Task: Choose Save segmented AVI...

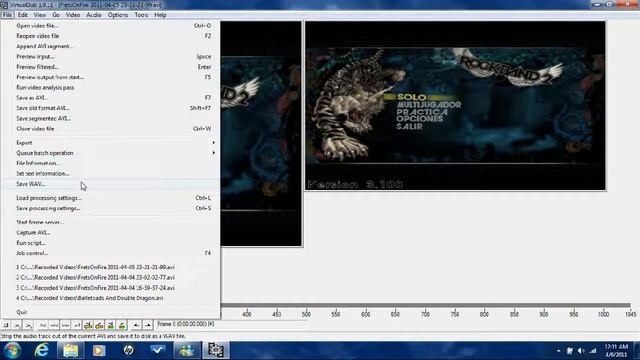Action: 110,118
